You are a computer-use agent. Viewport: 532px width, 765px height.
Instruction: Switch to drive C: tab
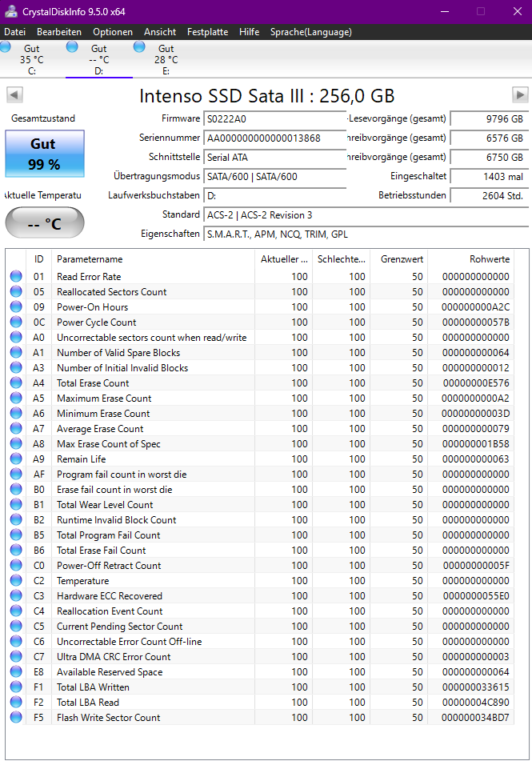click(32, 59)
